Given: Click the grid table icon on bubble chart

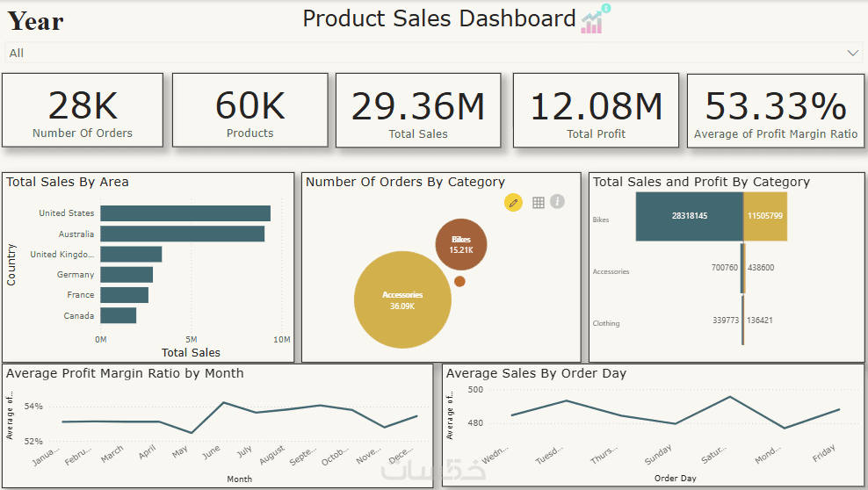Looking at the screenshot, I should tap(539, 203).
